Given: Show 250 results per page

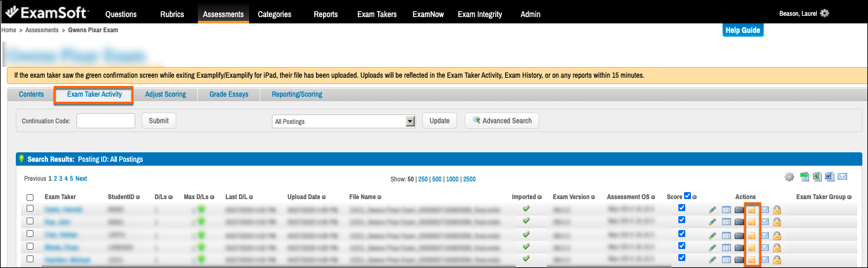Looking at the screenshot, I should (423, 180).
